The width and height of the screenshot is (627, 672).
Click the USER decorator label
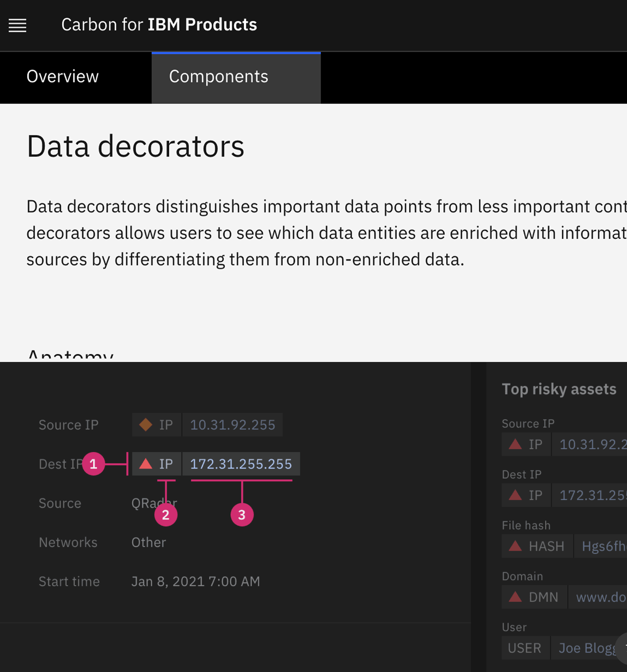click(x=524, y=648)
